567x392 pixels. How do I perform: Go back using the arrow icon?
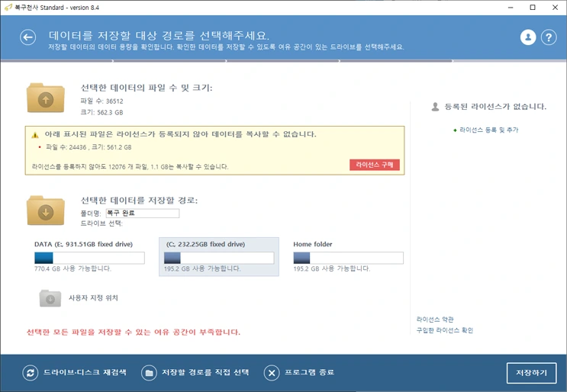(27, 37)
